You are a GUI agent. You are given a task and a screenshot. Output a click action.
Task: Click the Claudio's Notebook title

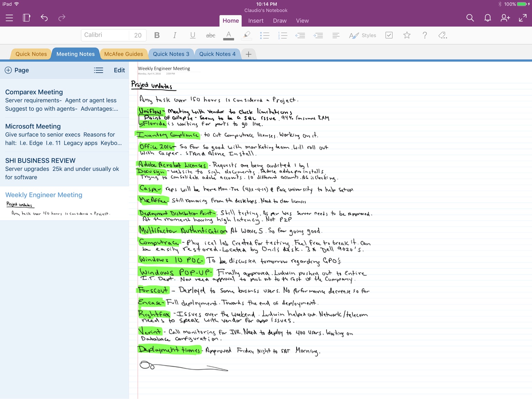click(266, 10)
